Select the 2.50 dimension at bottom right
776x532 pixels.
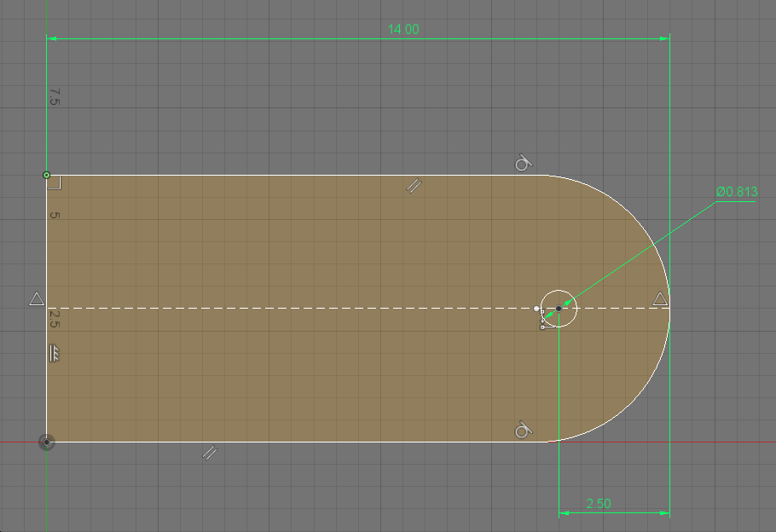(598, 504)
